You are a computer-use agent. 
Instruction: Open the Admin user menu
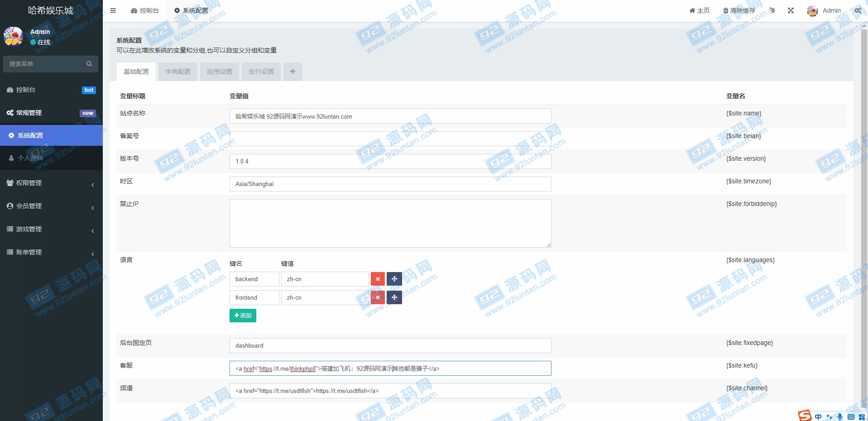click(x=824, y=10)
